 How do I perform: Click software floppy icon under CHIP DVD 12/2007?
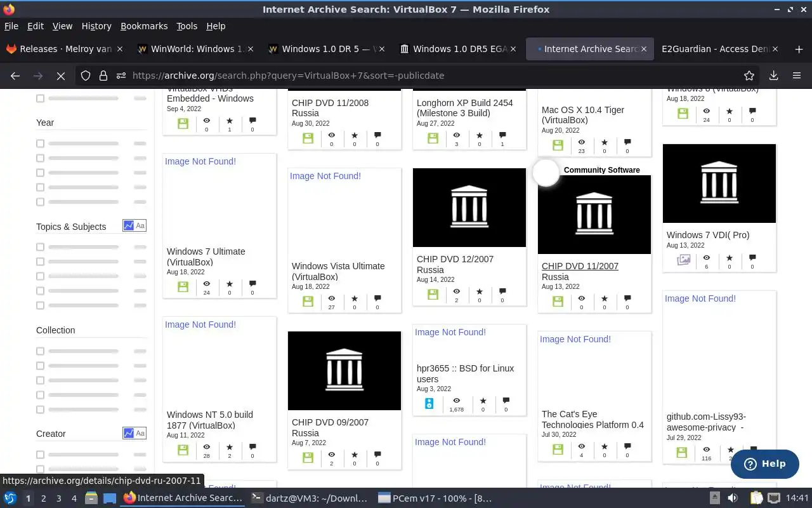click(x=433, y=295)
